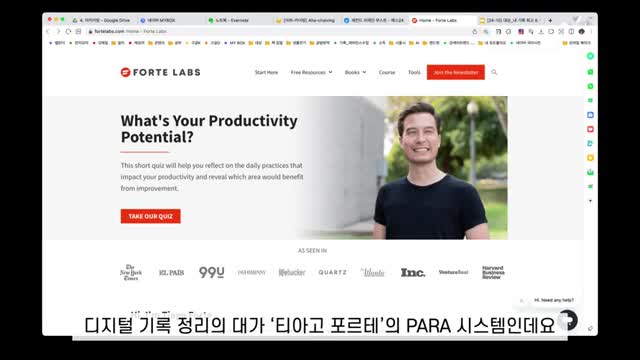Open the dark round profile icon in toolbar
This screenshot has height=360, width=640.
click(x=581, y=31)
